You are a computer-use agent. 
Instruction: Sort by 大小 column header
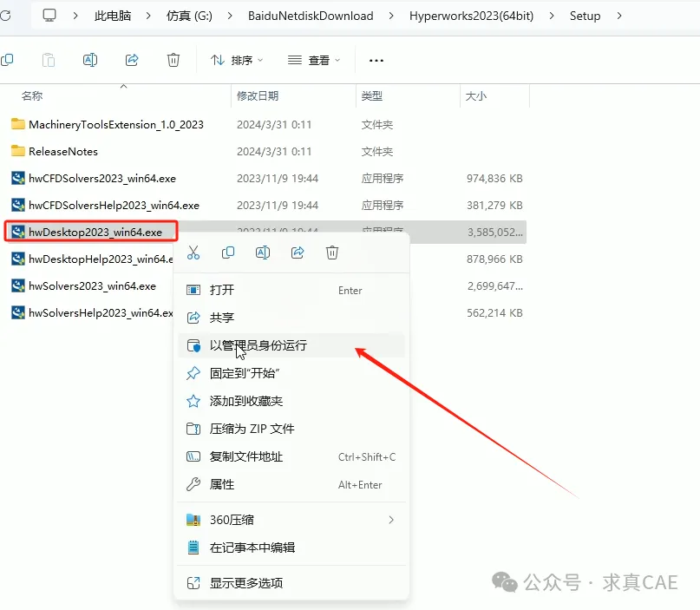[476, 95]
